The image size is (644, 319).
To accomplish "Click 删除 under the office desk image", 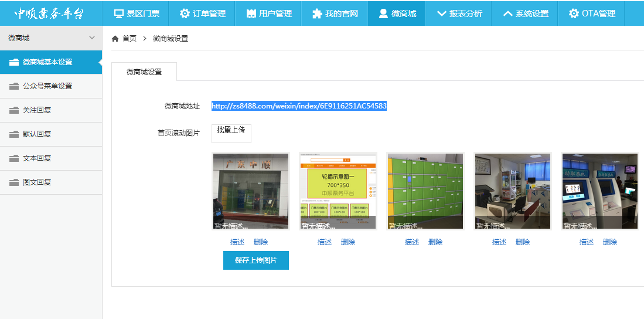I will (523, 242).
